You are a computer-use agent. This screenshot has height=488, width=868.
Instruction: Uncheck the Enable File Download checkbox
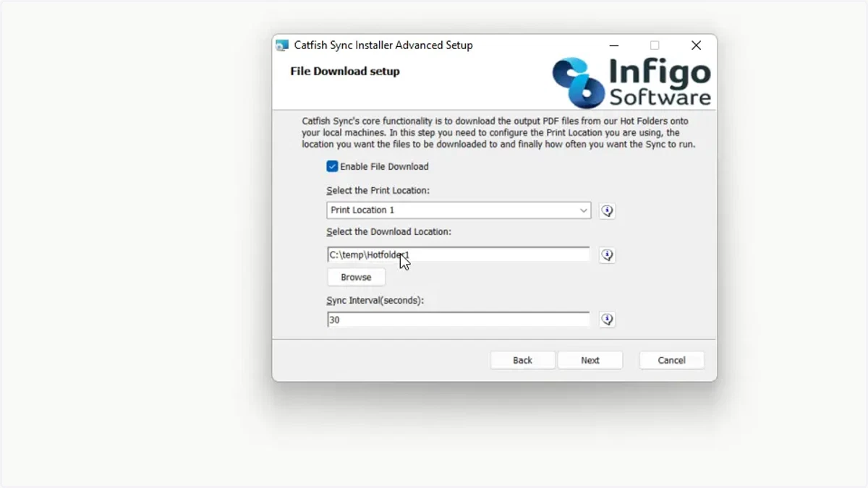click(x=332, y=166)
